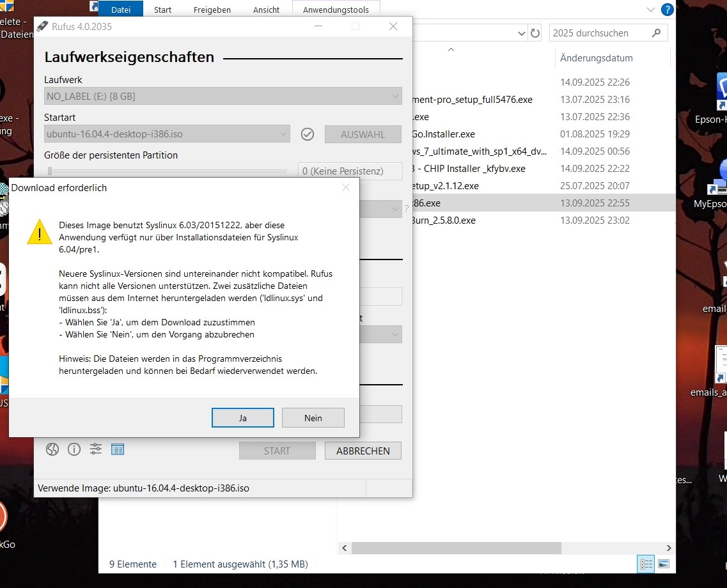Image resolution: width=727 pixels, height=588 pixels.
Task: Click the '0 (Keine Persistenz)' field
Action: 350,171
